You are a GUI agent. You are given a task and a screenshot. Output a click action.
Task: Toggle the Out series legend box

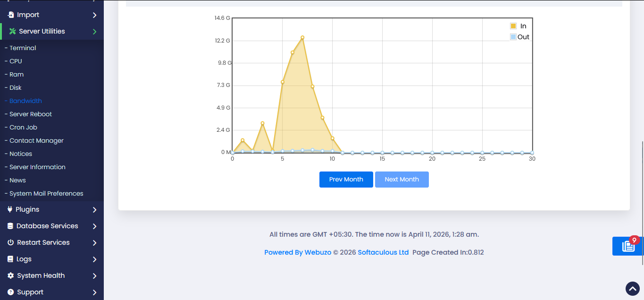(x=513, y=37)
